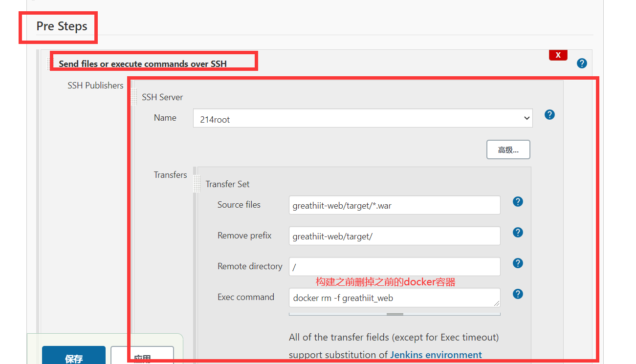The image size is (636, 364).
Task: Open the SSH Server Name dropdown 214root
Action: (363, 118)
